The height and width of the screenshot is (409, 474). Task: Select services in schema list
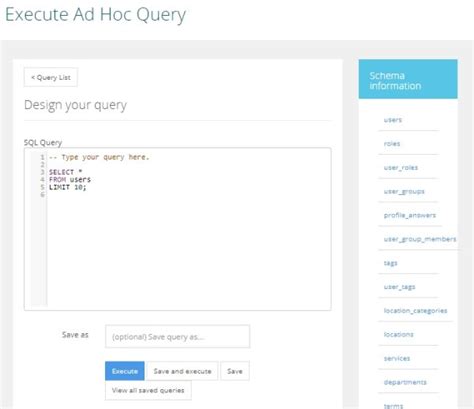click(x=397, y=358)
